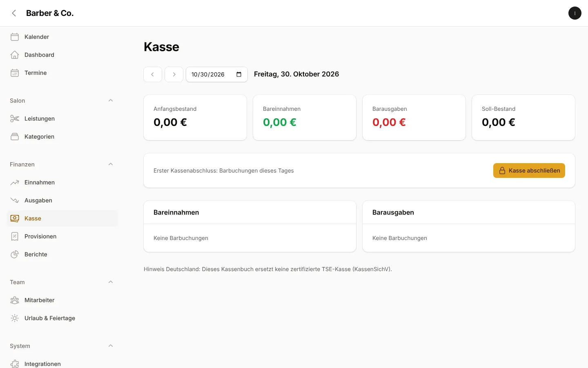The height and width of the screenshot is (368, 588).
Task: Click the 'Hinweis Deutschland' TSE-Kasse note
Action: [268, 269]
